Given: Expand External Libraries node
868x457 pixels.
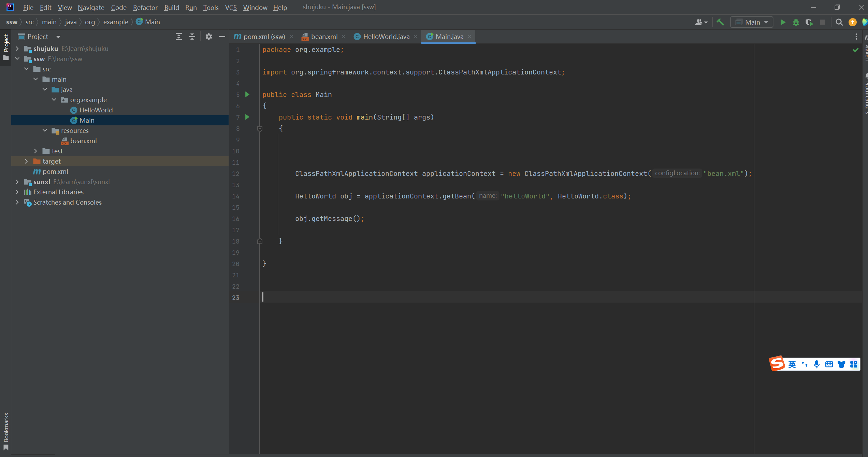Looking at the screenshot, I should point(17,192).
